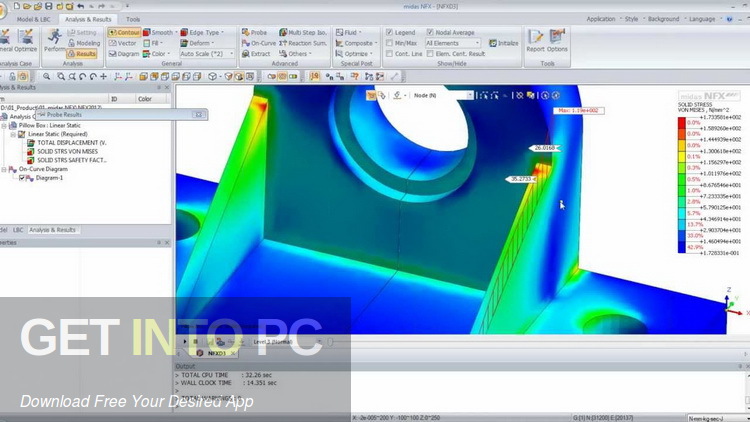Click the help icon next to Language

pos(729,19)
